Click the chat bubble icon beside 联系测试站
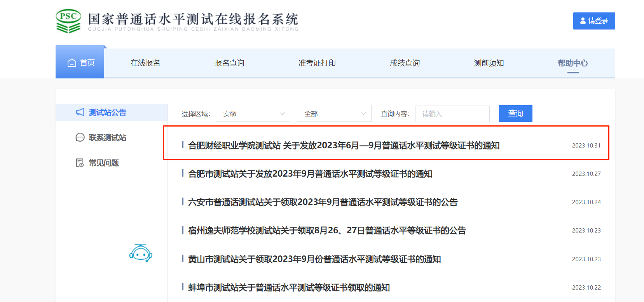The width and height of the screenshot is (644, 302). (x=80, y=137)
